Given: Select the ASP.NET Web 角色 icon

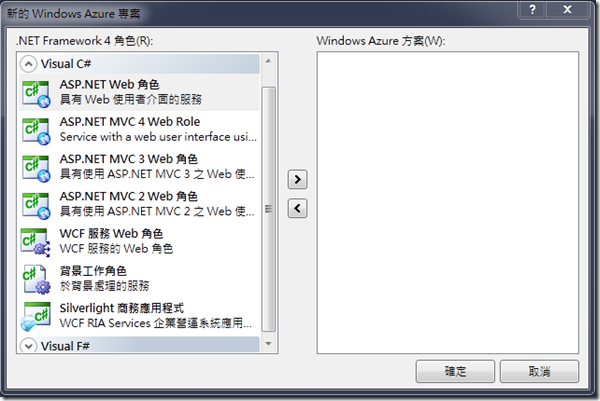Looking at the screenshot, I should coord(36,93).
